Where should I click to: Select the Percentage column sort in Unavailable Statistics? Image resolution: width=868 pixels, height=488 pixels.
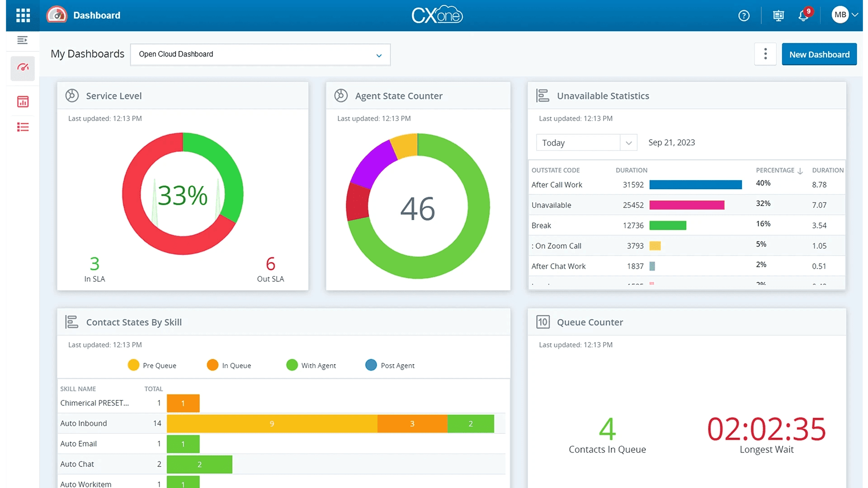coord(779,170)
